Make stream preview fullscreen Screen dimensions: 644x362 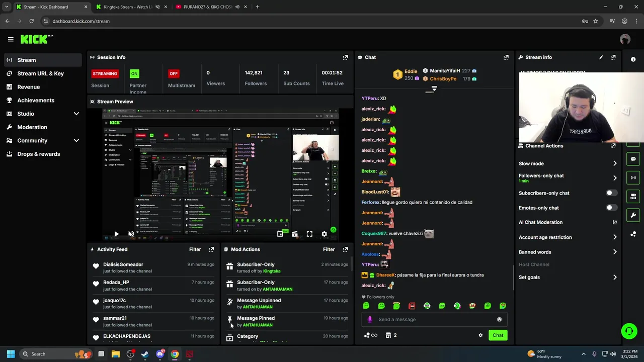click(x=309, y=234)
